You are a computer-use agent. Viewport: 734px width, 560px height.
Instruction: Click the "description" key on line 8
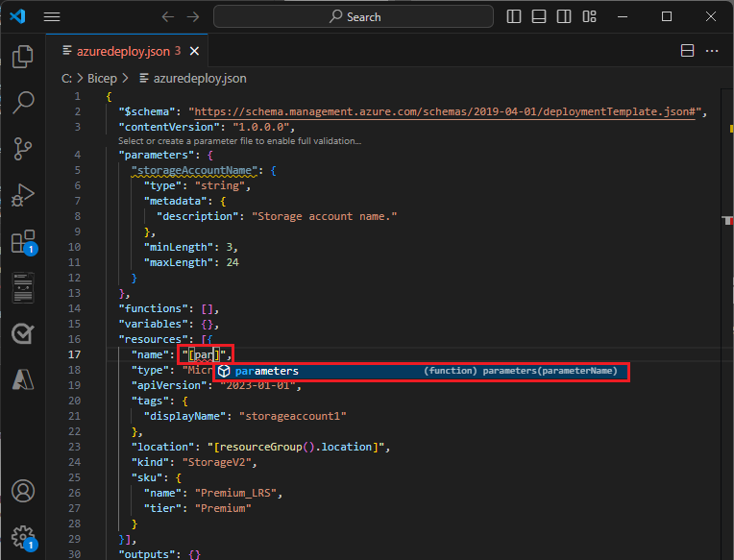[x=198, y=217]
